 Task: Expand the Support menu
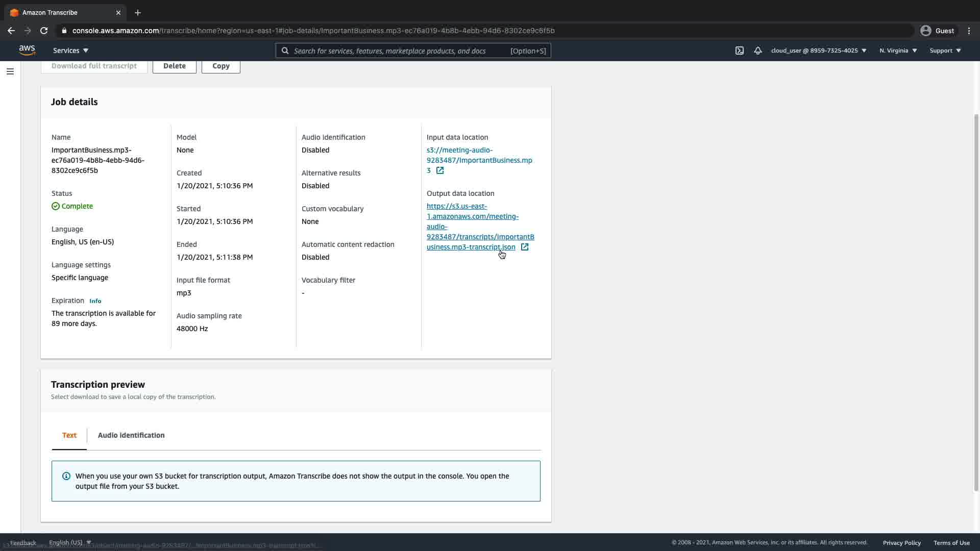pyautogui.click(x=945, y=51)
